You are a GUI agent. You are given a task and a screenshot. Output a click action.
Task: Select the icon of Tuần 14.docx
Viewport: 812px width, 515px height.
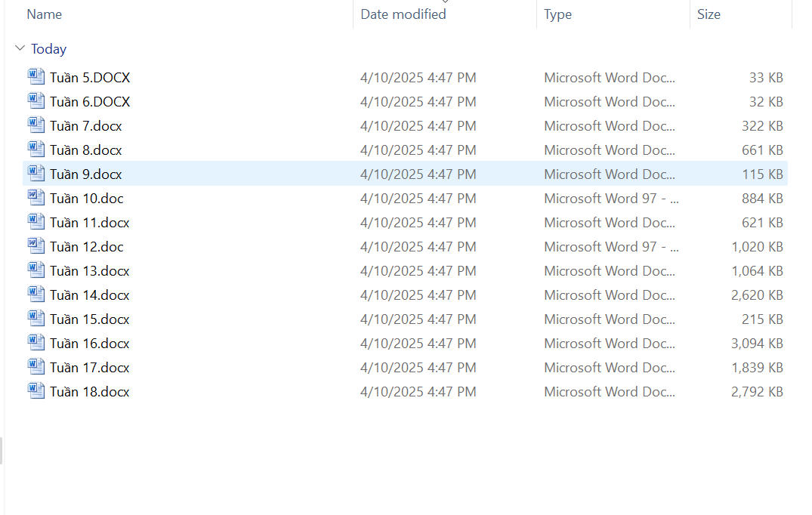pyautogui.click(x=36, y=295)
